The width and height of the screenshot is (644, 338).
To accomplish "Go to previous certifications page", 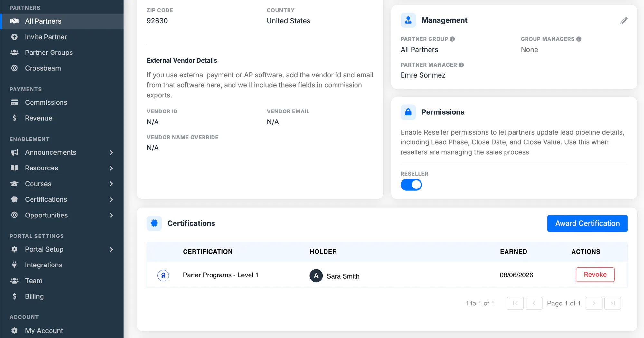I will pyautogui.click(x=534, y=303).
